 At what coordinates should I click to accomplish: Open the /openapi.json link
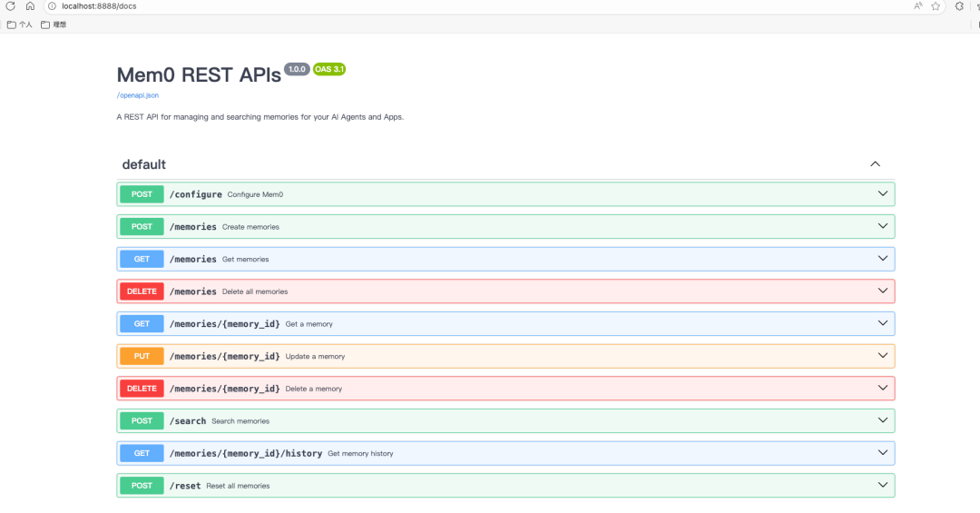tap(138, 95)
